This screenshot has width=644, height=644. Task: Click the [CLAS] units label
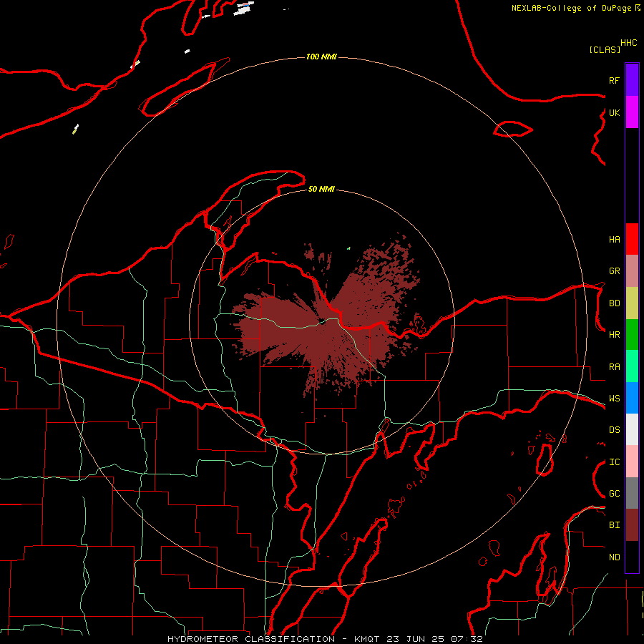pyautogui.click(x=605, y=49)
